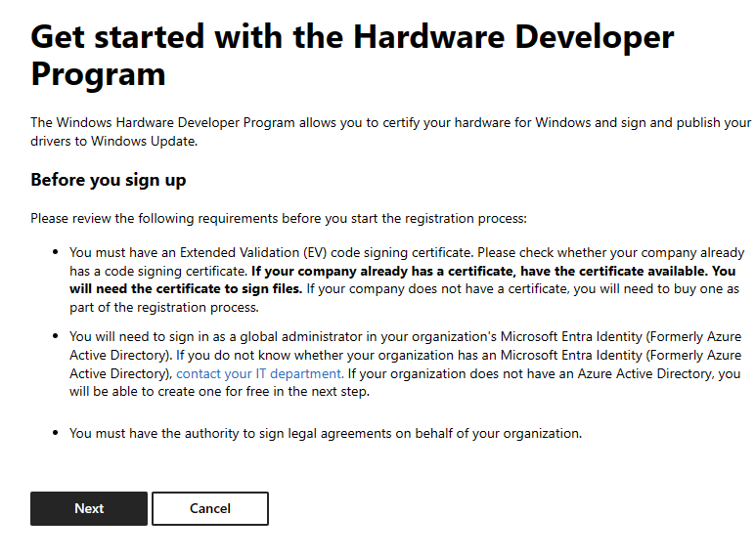Click the Windows Hardware Developer Program intro sentence
The image size is (756, 559).
390,132
